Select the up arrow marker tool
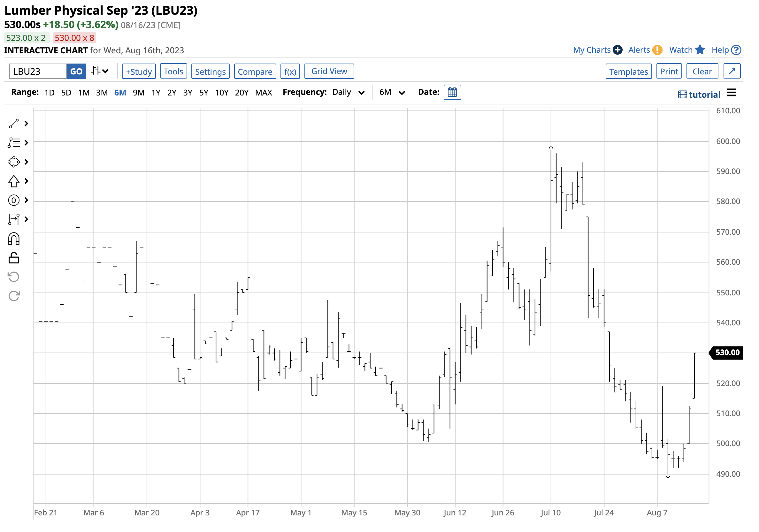Image resolution: width=759 pixels, height=532 pixels. pos(13,181)
